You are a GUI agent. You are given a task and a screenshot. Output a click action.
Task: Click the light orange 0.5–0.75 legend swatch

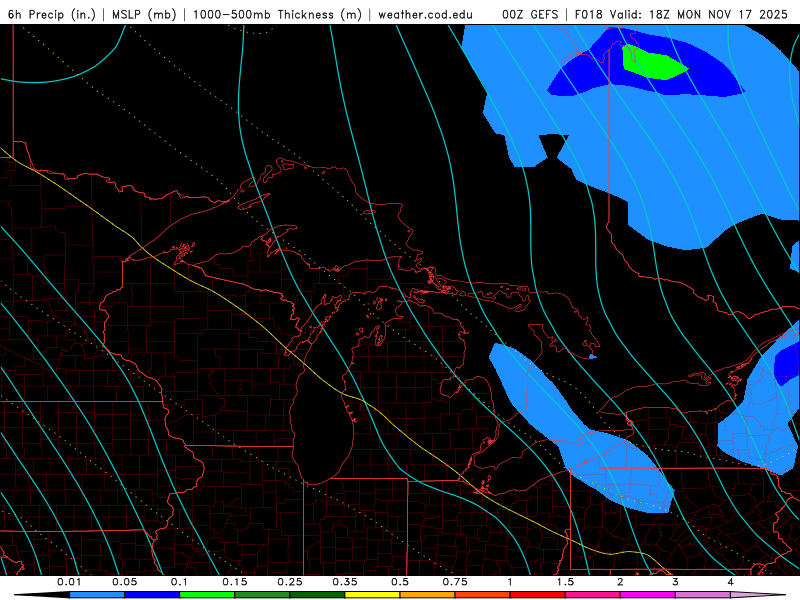coord(428,595)
